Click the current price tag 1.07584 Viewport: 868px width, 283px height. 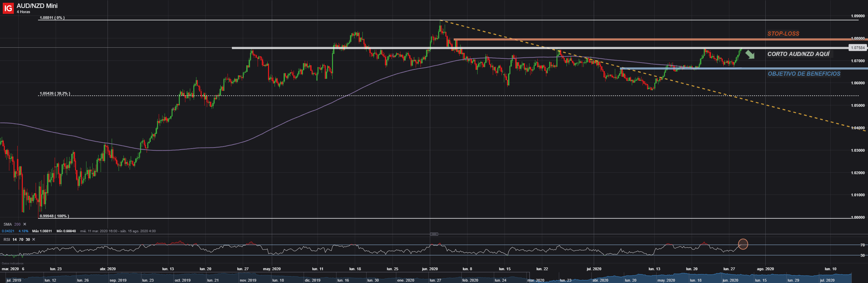pyautogui.click(x=858, y=48)
